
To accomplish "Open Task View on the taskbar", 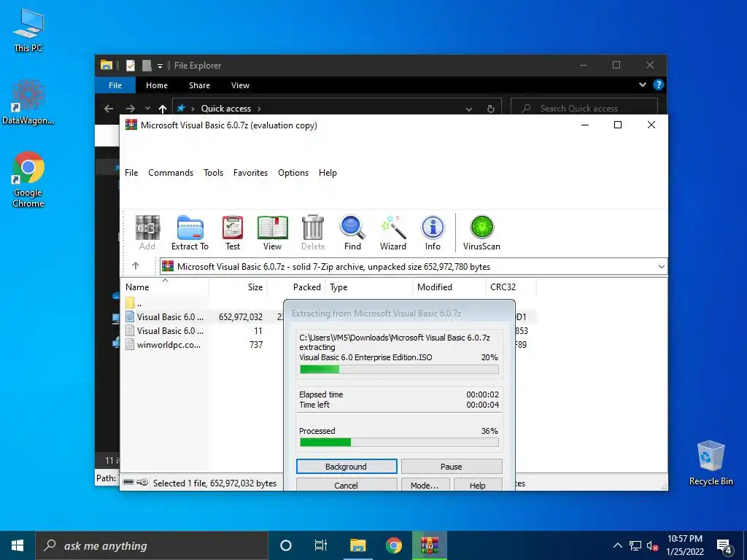I will coord(321,545).
